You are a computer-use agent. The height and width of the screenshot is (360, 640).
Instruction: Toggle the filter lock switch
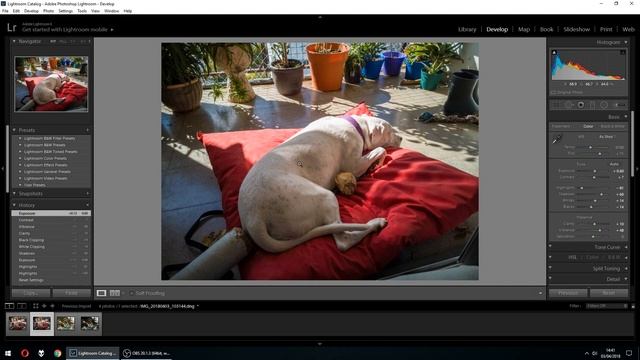tap(633, 306)
